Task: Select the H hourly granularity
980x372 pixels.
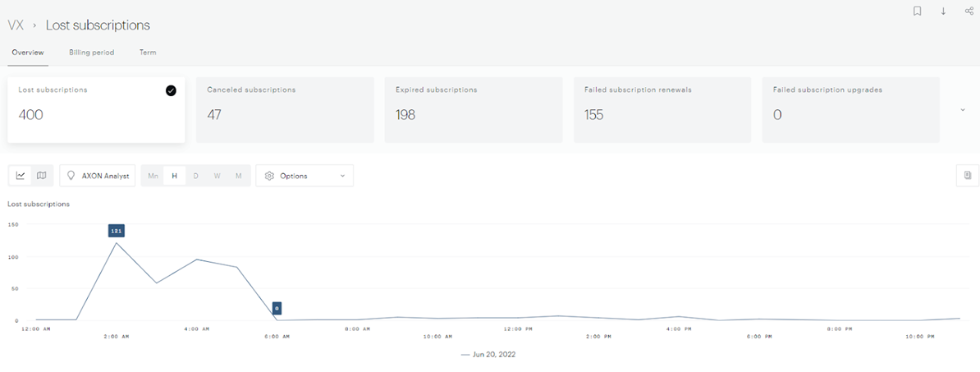Action: (x=174, y=176)
